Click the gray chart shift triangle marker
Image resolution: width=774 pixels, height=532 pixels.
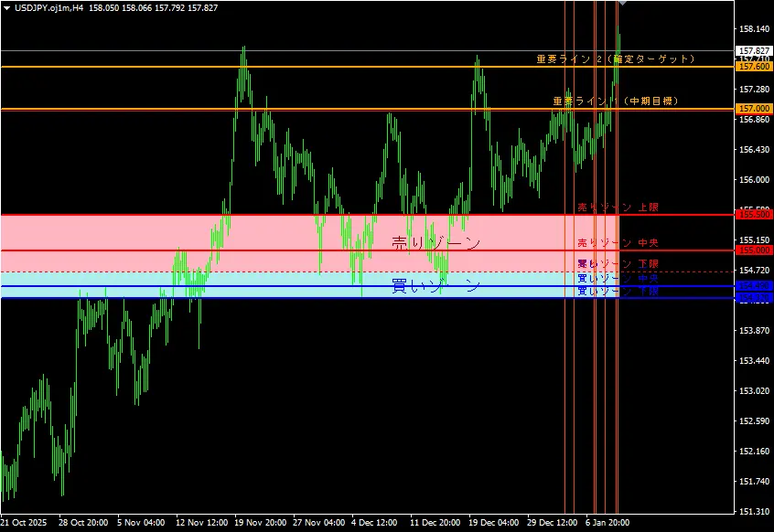point(622,4)
